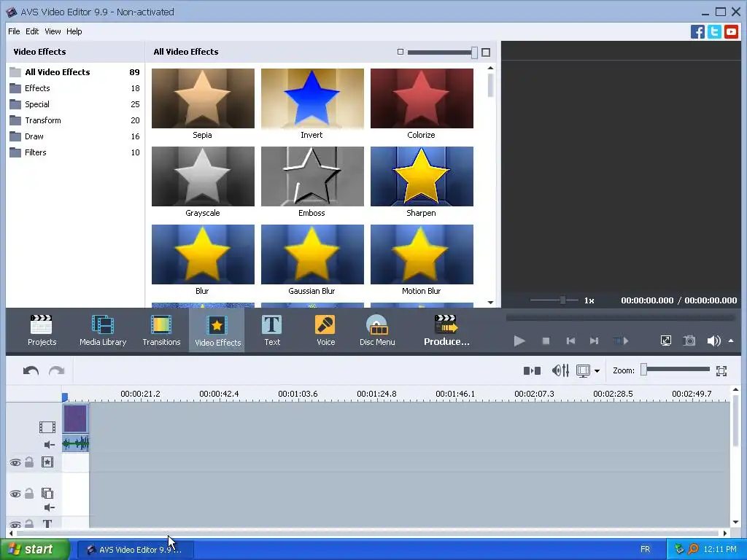The width and height of the screenshot is (747, 560).
Task: Select the Draw category folder
Action: coord(75,136)
